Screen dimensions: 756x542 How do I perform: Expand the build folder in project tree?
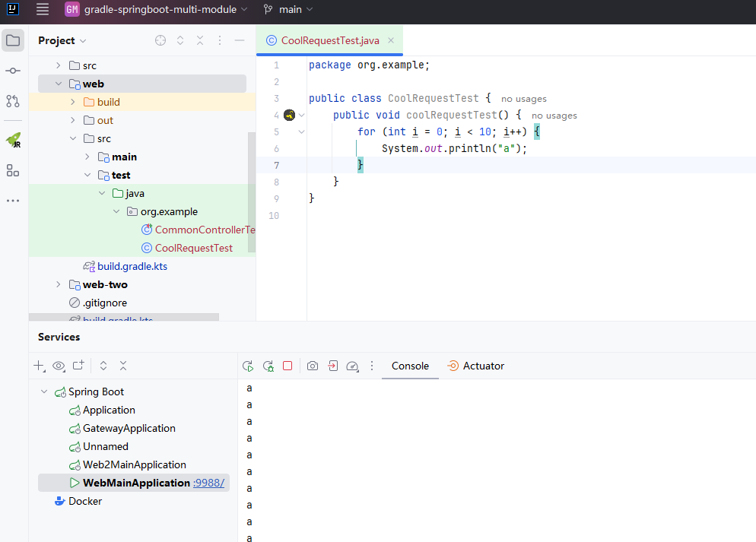pyautogui.click(x=73, y=102)
